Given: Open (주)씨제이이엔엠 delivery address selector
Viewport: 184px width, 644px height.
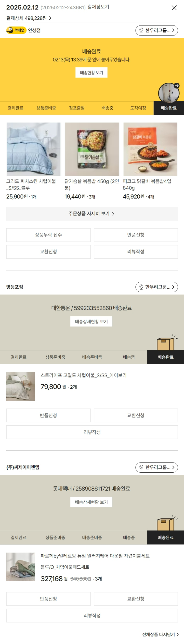Looking at the screenshot, I should [157, 467].
